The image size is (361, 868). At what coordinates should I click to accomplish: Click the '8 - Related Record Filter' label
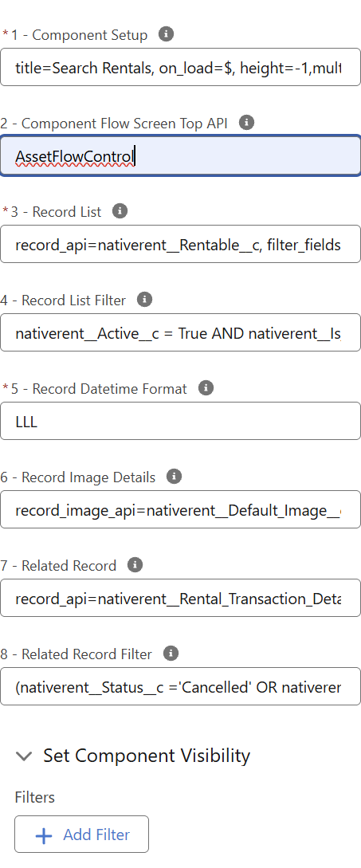pos(77,654)
